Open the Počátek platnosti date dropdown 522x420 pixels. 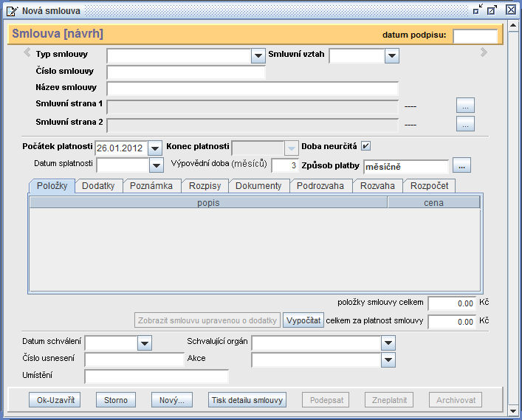click(155, 148)
